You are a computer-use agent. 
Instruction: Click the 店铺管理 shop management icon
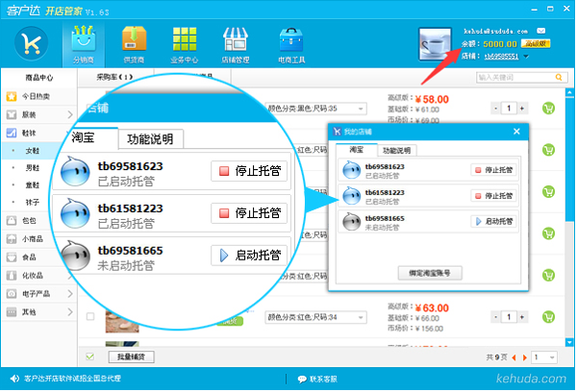237,42
